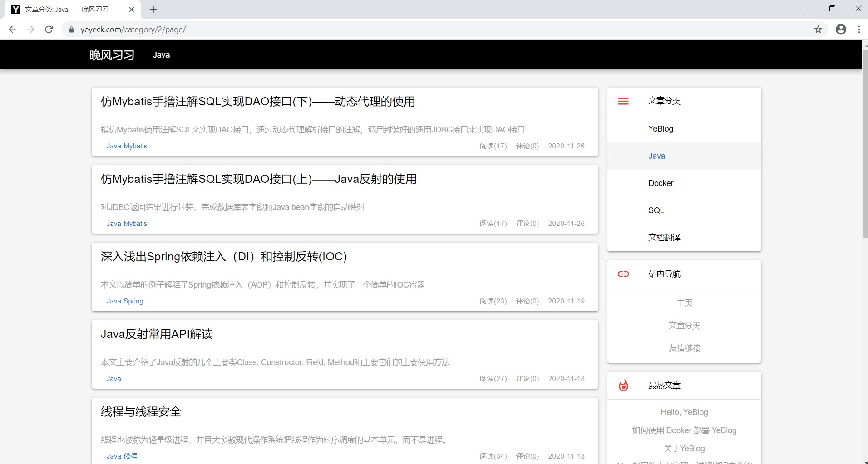Image resolution: width=868 pixels, height=464 pixels.
Task: Click date 2020-11-13 on 线程 article
Action: pyautogui.click(x=566, y=456)
